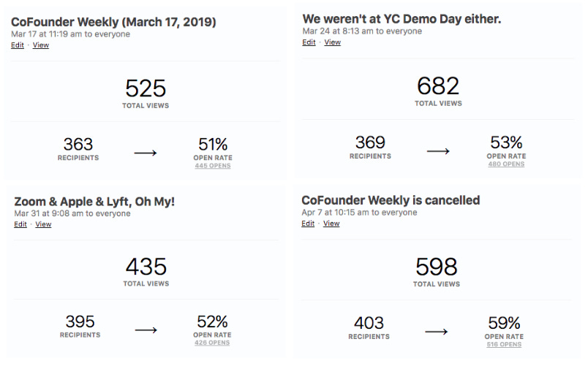Screen dimensions: 588x369
Task: Click the arrow next to 369 recipients
Action: (438, 151)
